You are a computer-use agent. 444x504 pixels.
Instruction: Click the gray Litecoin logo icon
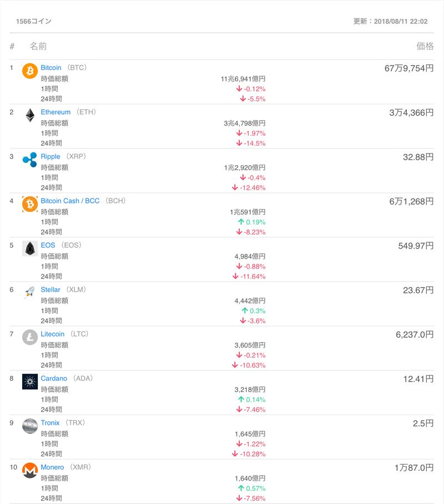[30, 337]
